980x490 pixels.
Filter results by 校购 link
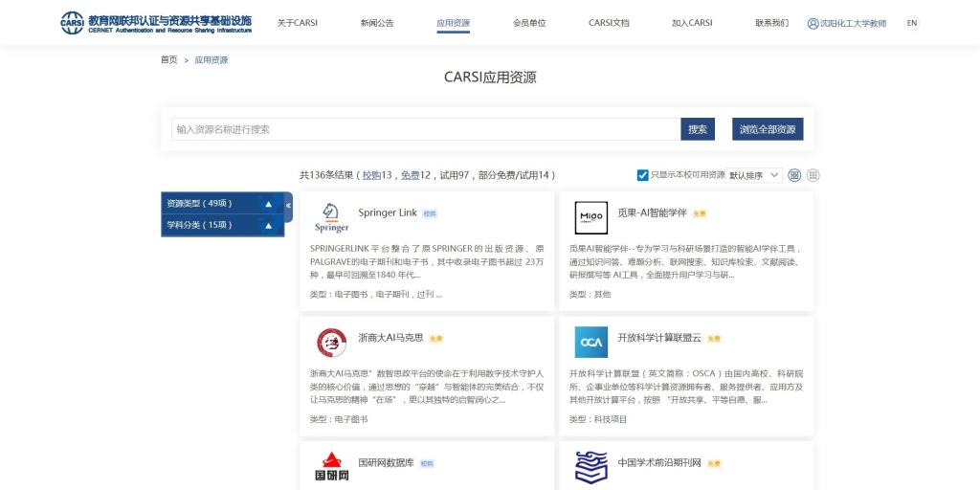[x=372, y=175]
